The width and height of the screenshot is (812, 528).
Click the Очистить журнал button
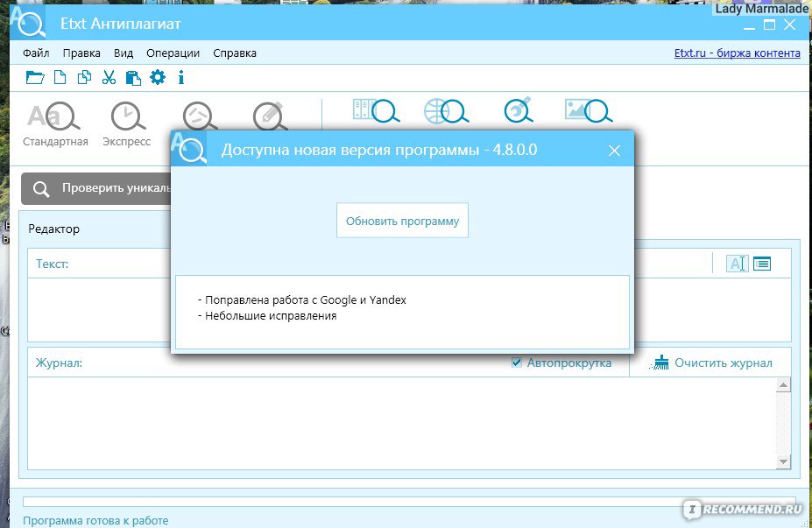coord(714,363)
